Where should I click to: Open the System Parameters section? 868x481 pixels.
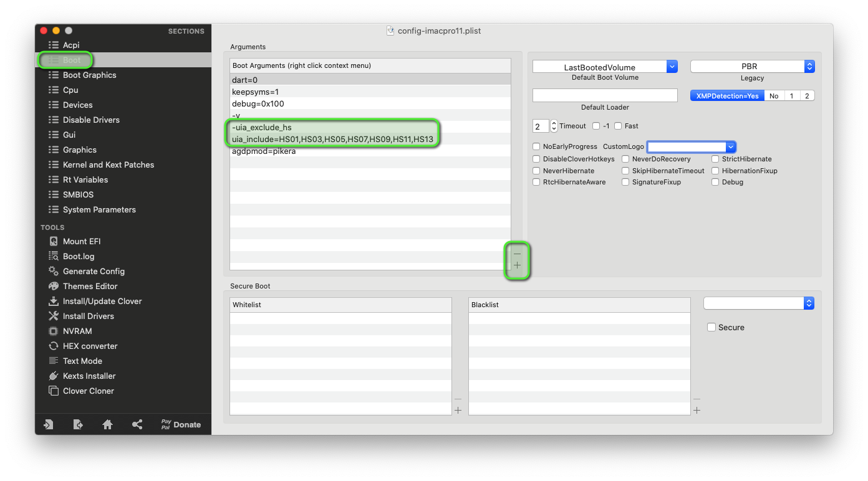point(123,209)
